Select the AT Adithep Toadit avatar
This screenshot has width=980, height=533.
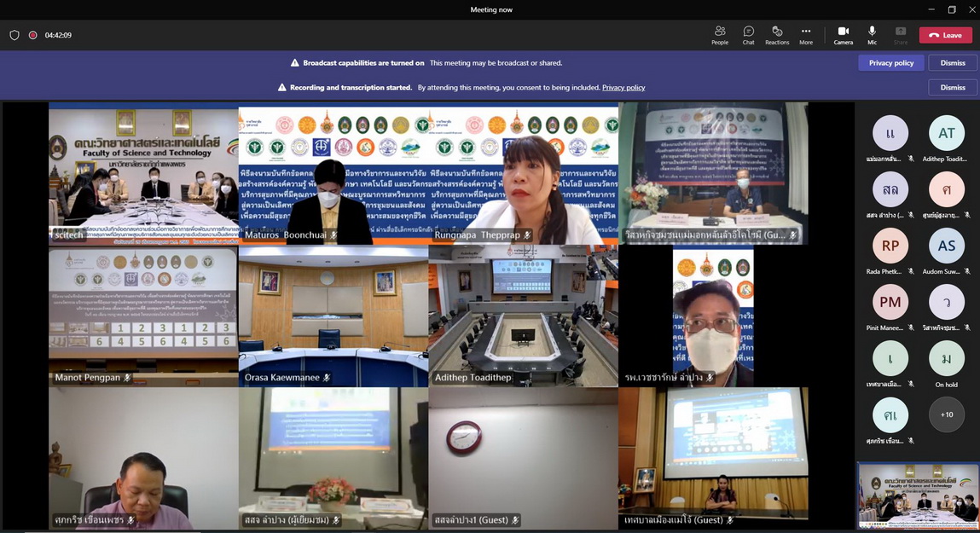(946, 134)
